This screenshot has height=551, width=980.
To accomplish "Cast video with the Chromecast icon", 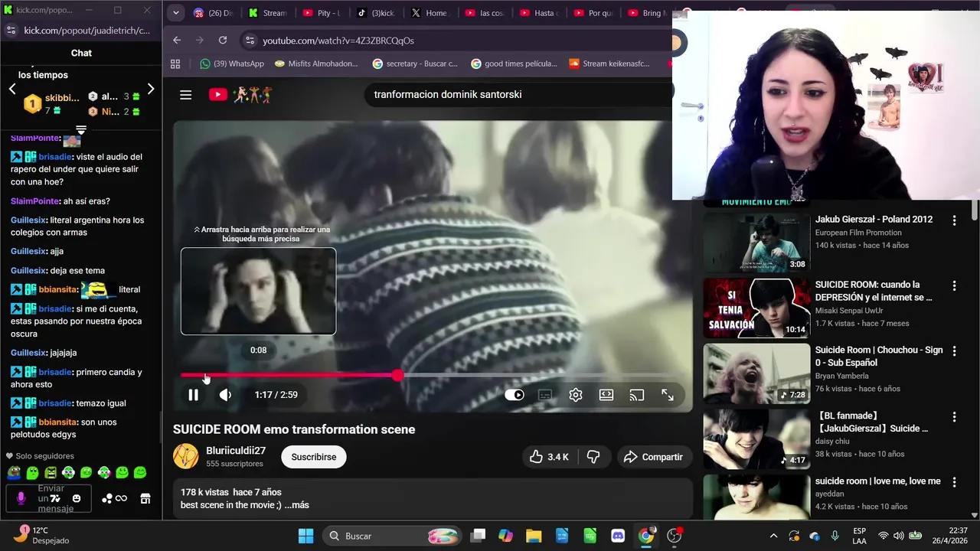I will click(637, 395).
